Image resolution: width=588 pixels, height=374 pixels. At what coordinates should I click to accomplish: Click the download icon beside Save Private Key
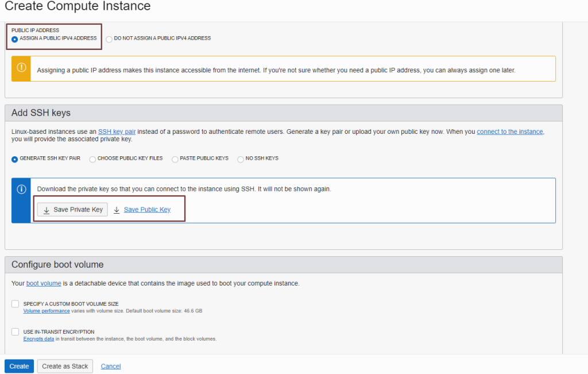pos(47,209)
